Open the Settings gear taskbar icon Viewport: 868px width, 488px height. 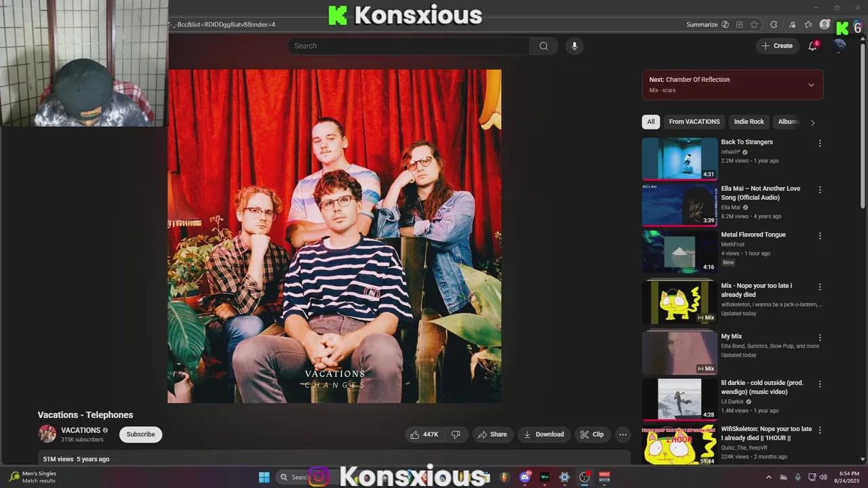[564, 477]
